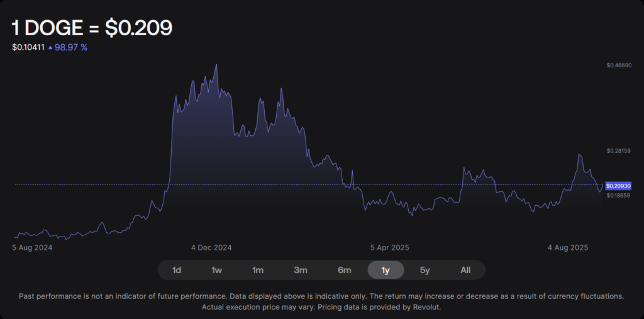Click the active 1y range tab
644x319 pixels.
tap(386, 270)
